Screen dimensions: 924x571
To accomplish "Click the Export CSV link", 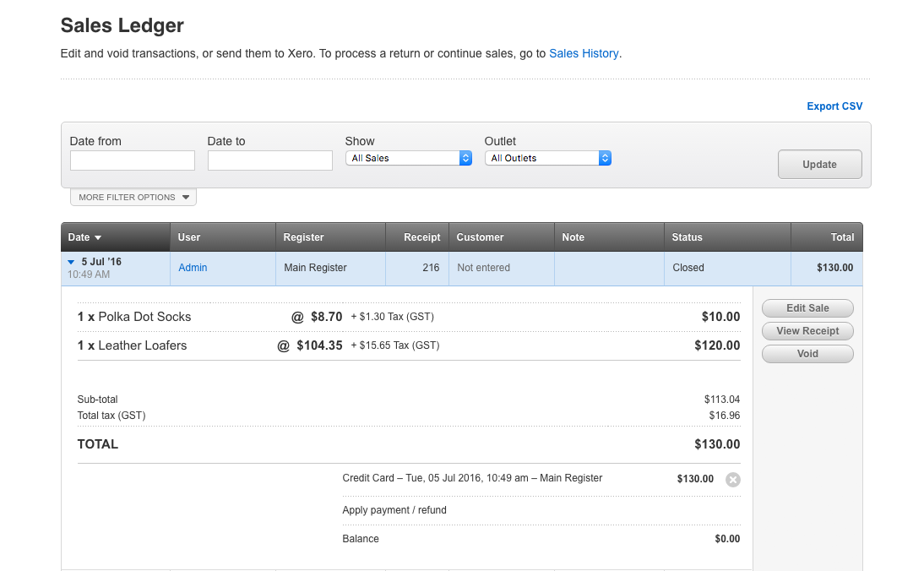I will click(x=834, y=106).
